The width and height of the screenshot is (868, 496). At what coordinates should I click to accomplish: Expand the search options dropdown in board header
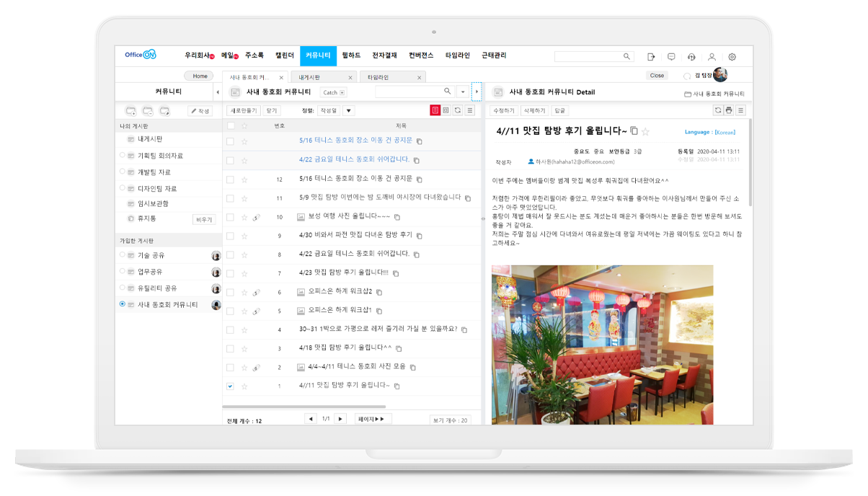tap(462, 92)
